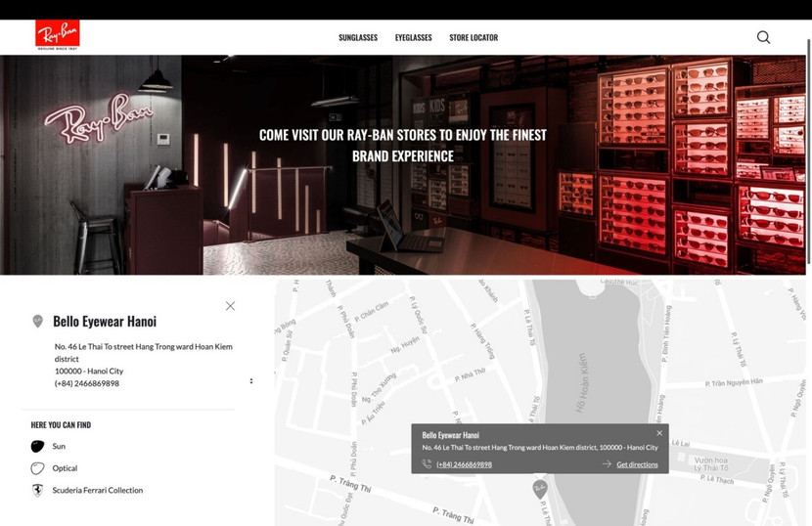The width and height of the screenshot is (812, 526).
Task: Click the Ray-Ban map marker pin
Action: click(x=540, y=489)
